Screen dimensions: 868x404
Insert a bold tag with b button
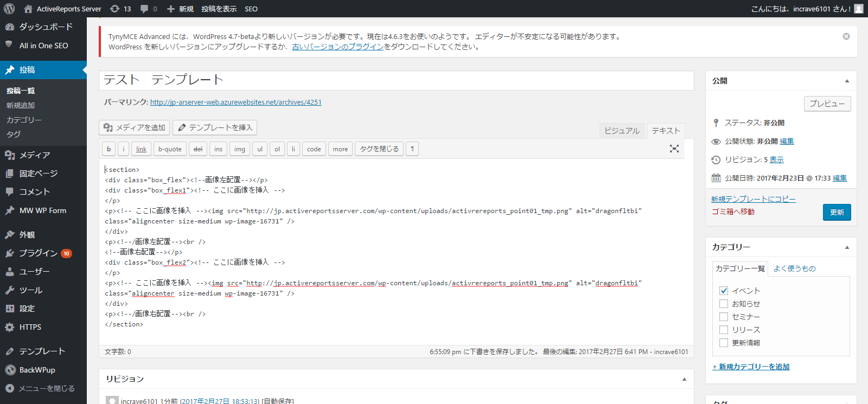(108, 149)
